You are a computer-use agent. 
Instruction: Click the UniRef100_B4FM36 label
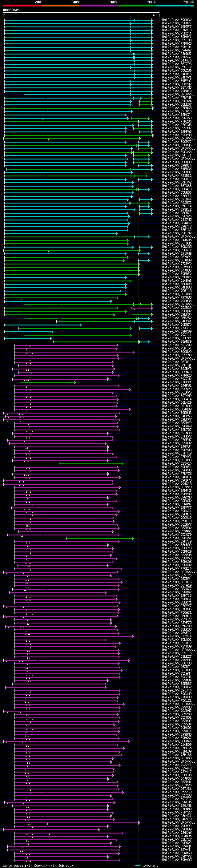(177, 169)
